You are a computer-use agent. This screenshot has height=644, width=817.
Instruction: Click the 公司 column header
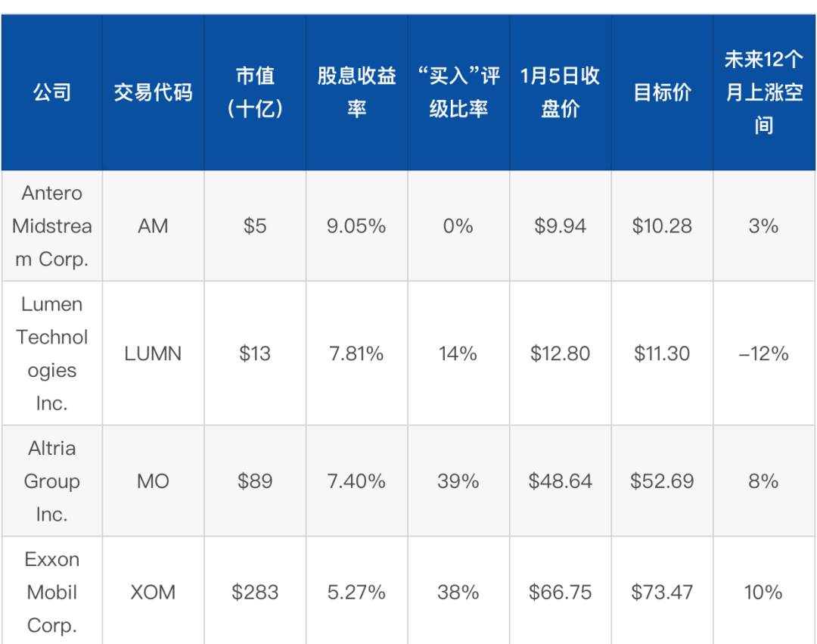[x=51, y=92]
